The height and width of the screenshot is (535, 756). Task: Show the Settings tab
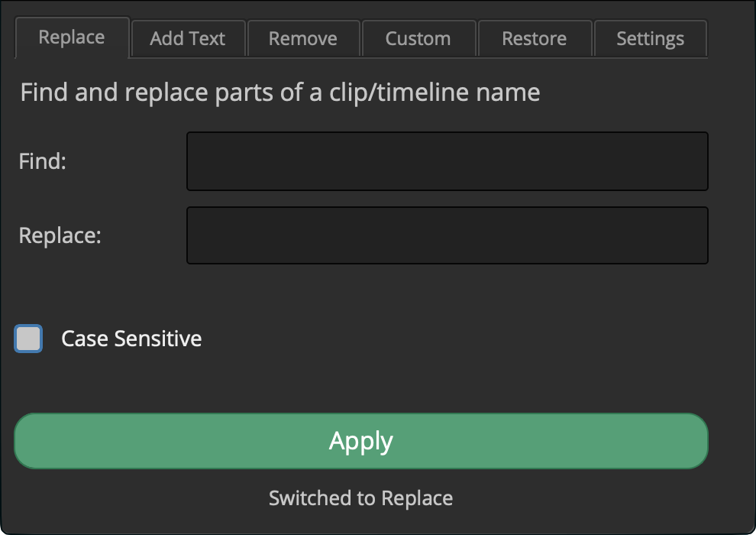[651, 38]
